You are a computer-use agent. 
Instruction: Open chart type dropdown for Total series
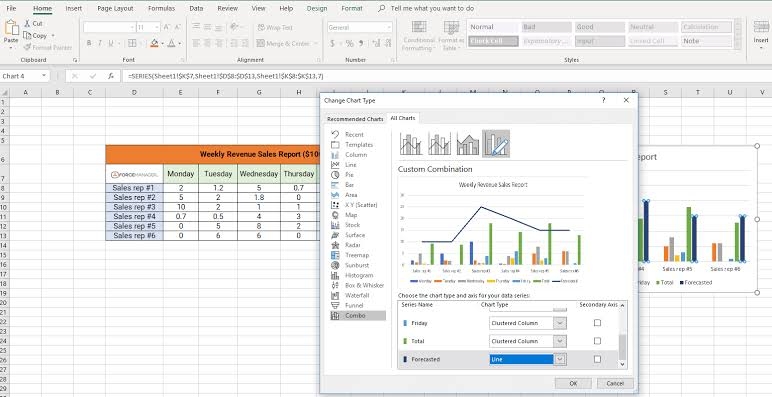coord(560,341)
